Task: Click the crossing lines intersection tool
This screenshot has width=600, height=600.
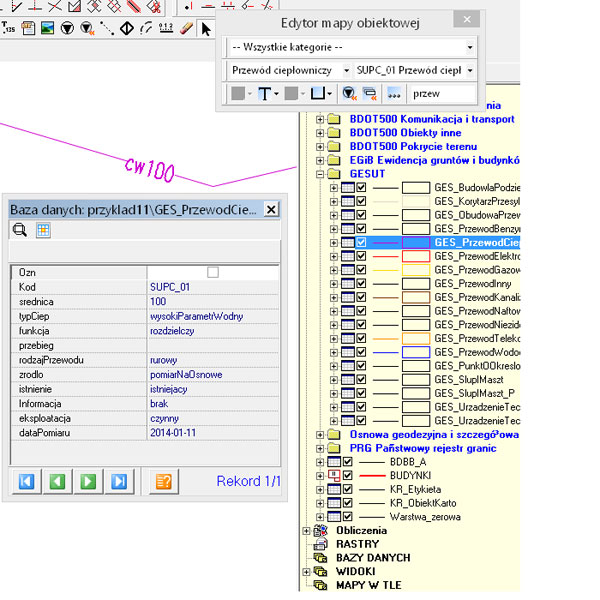Action: click(x=54, y=6)
